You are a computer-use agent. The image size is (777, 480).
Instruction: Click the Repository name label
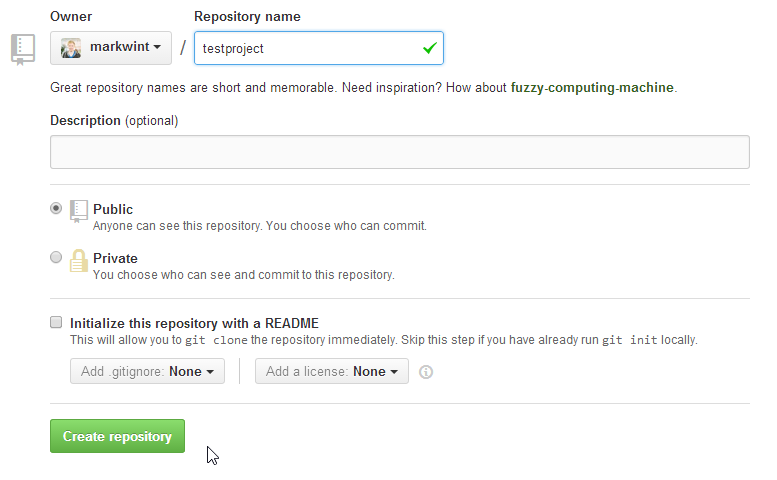pyautogui.click(x=247, y=16)
